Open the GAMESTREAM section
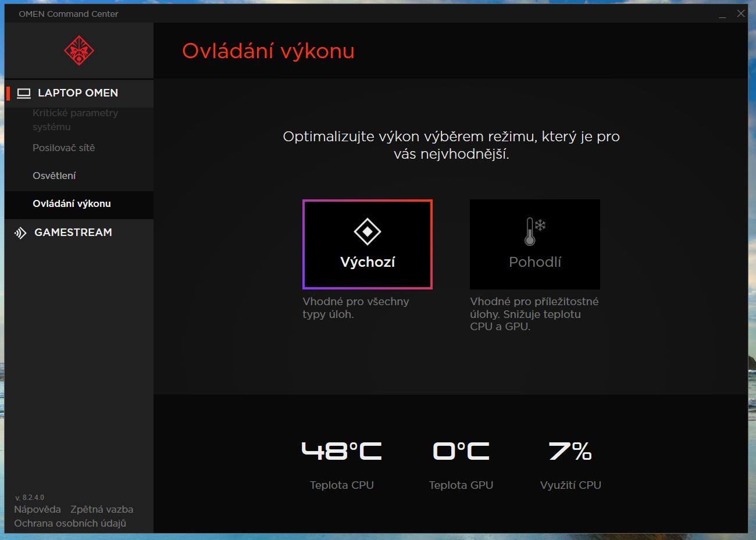756x540 pixels. coord(79,233)
